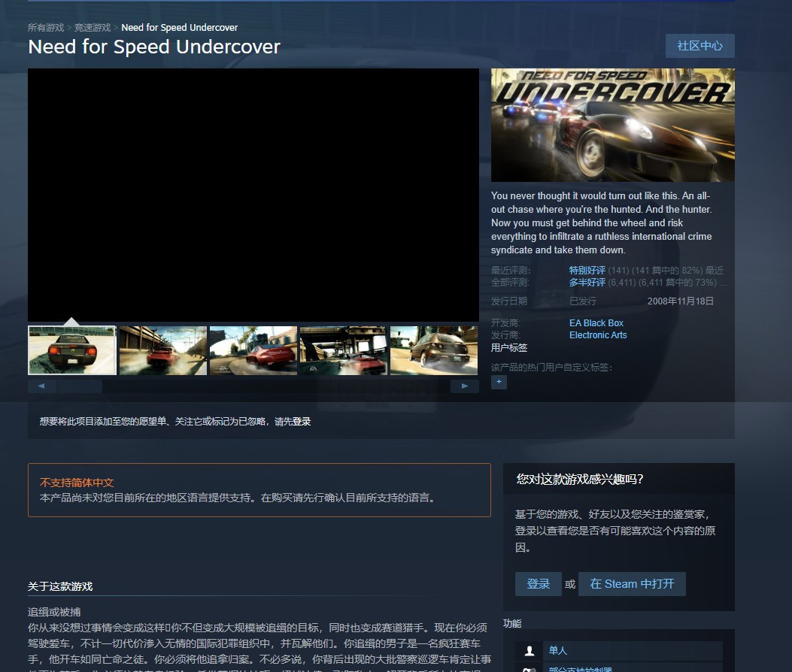
Task: Click the 关于这款游戏 section heading
Action: (x=60, y=586)
